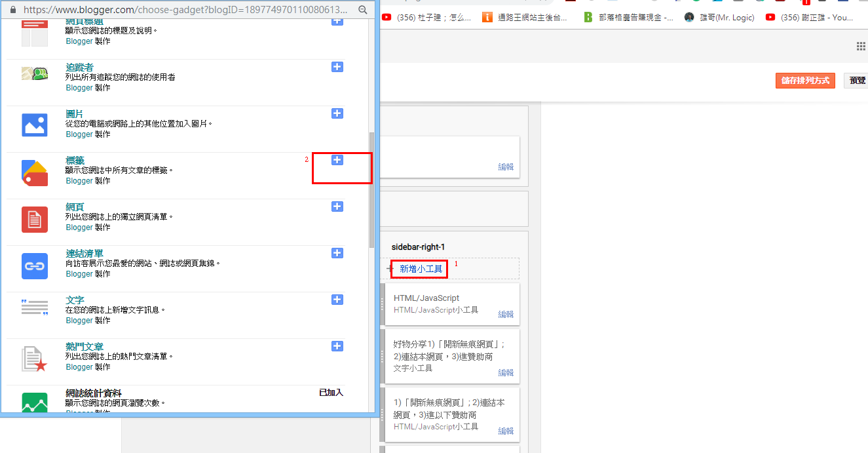Click 編輯 on the top layout gadget

tap(506, 167)
